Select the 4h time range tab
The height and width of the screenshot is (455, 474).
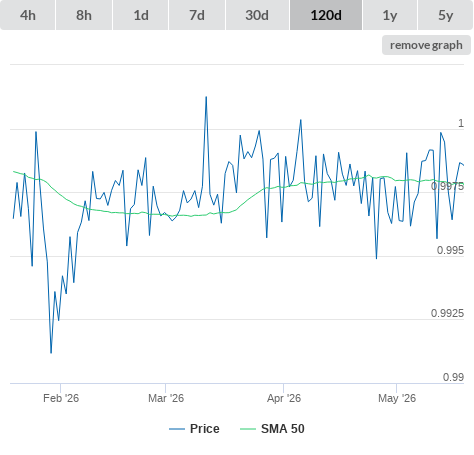coord(28,15)
